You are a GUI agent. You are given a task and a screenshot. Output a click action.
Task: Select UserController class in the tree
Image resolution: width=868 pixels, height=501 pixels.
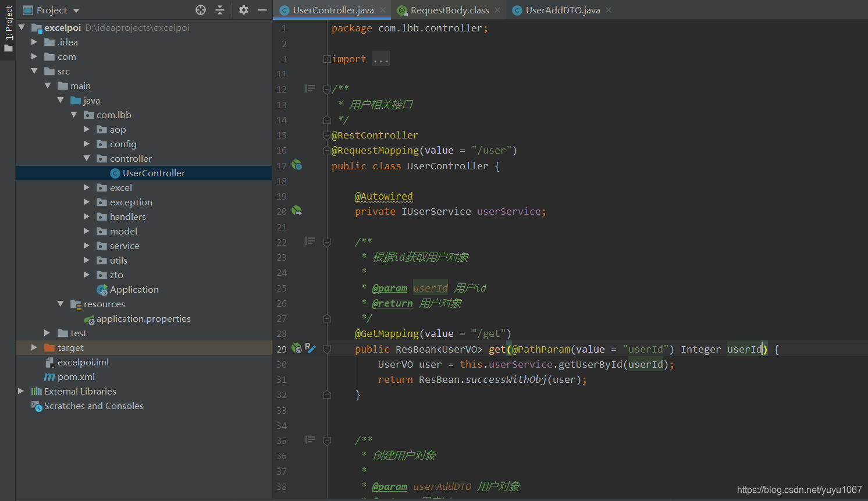144,173
